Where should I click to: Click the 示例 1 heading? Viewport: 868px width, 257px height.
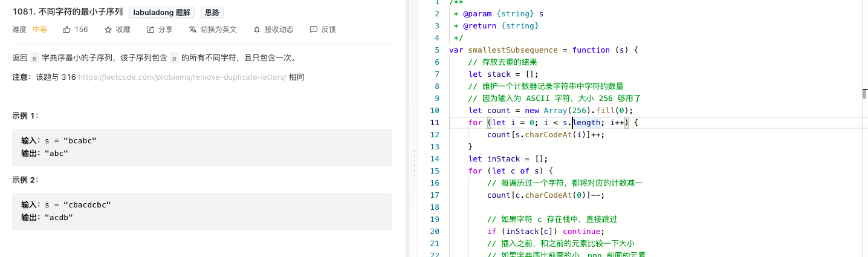click(25, 115)
